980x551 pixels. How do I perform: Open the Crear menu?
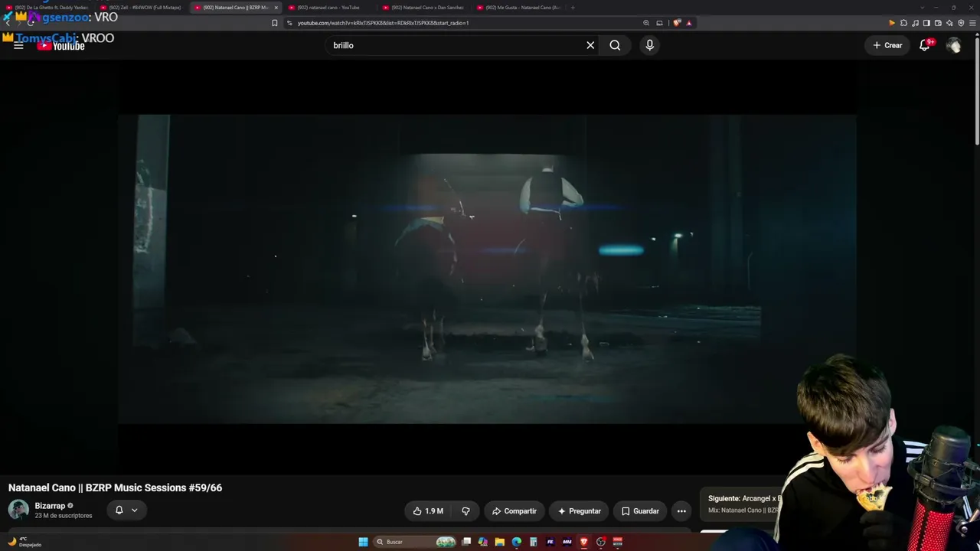(x=888, y=45)
